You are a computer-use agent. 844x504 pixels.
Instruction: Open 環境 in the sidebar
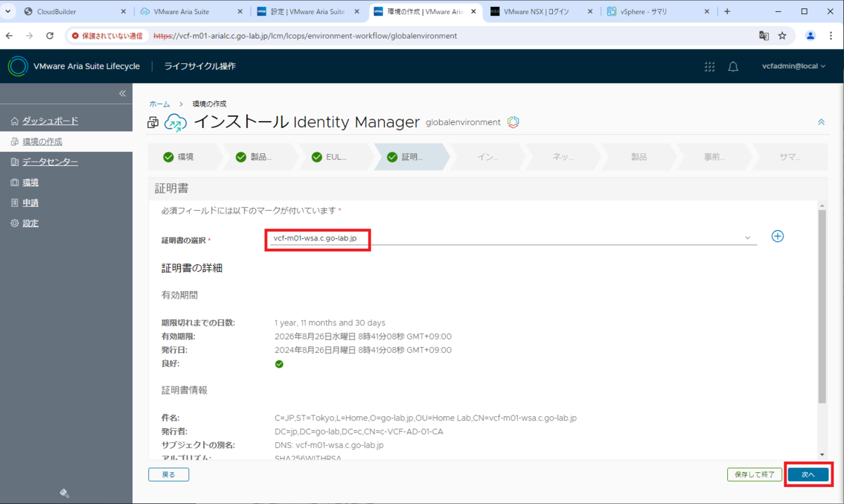[x=30, y=182]
